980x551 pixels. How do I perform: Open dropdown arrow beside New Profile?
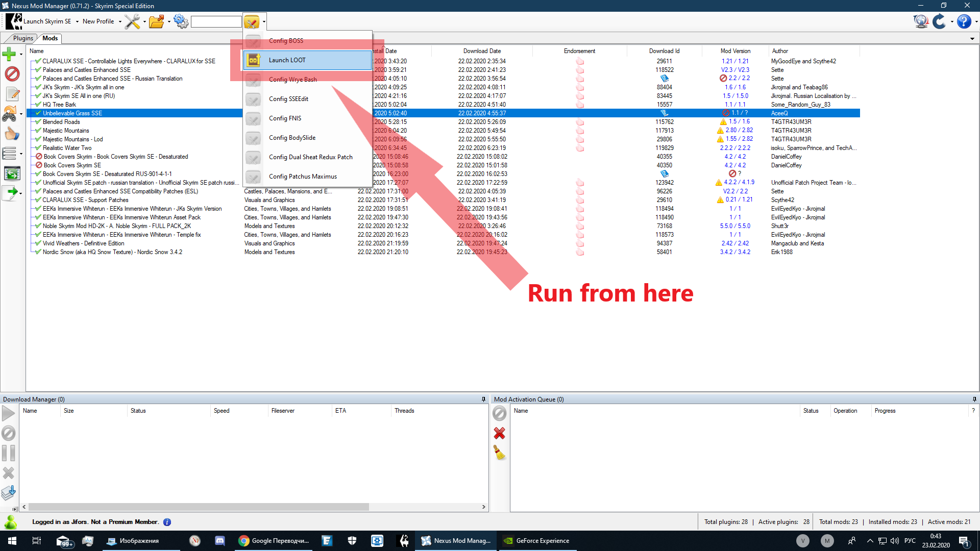coord(120,21)
